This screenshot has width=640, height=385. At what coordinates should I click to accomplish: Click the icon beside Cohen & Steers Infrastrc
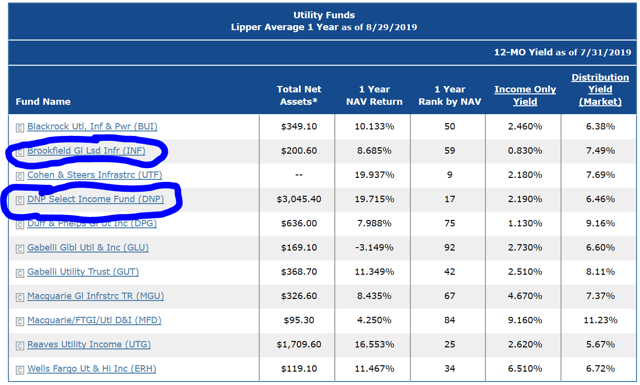20,176
